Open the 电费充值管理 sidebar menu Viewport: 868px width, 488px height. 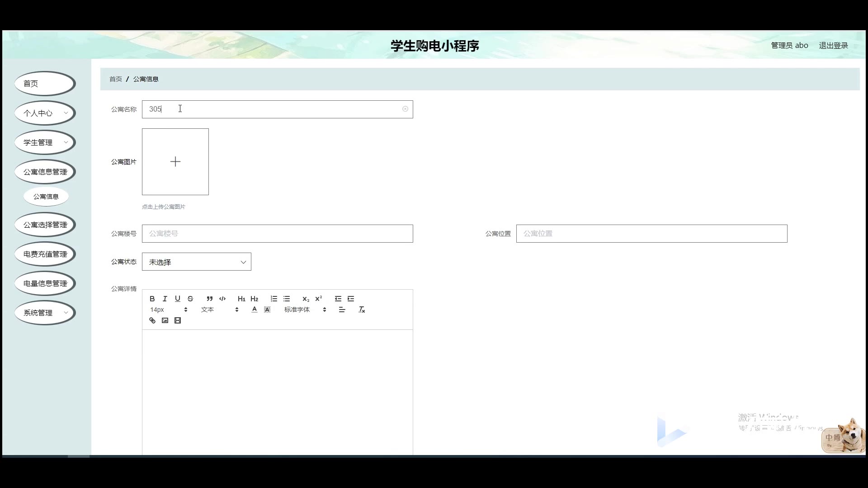(x=45, y=254)
